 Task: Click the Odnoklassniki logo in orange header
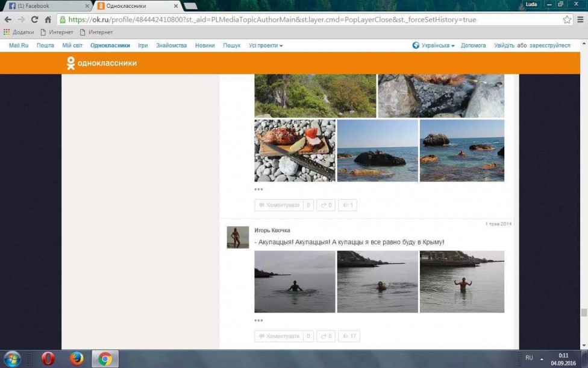[x=101, y=63]
